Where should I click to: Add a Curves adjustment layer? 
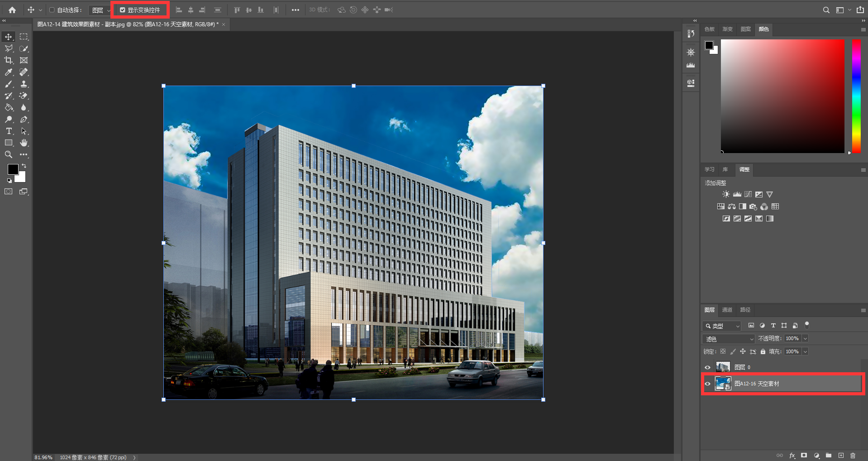pyautogui.click(x=748, y=194)
